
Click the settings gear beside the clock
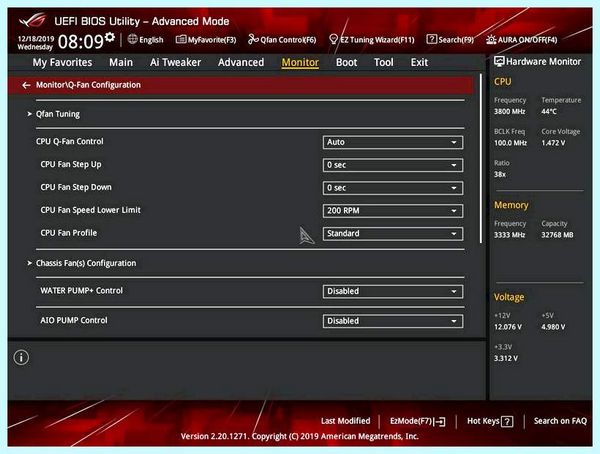coord(110,37)
